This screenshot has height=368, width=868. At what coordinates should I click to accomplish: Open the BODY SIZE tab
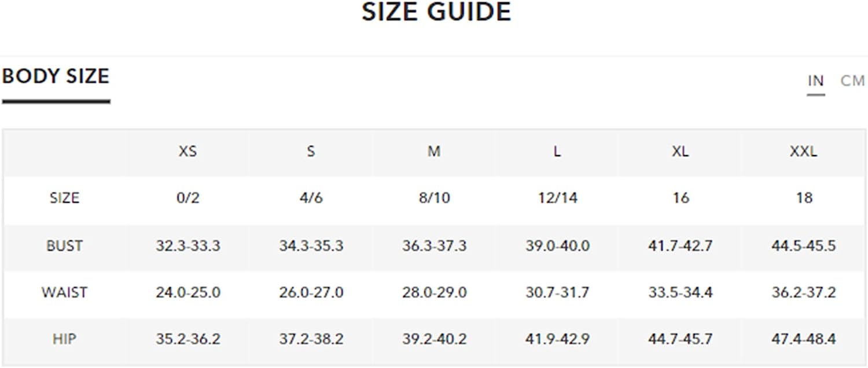(x=56, y=76)
